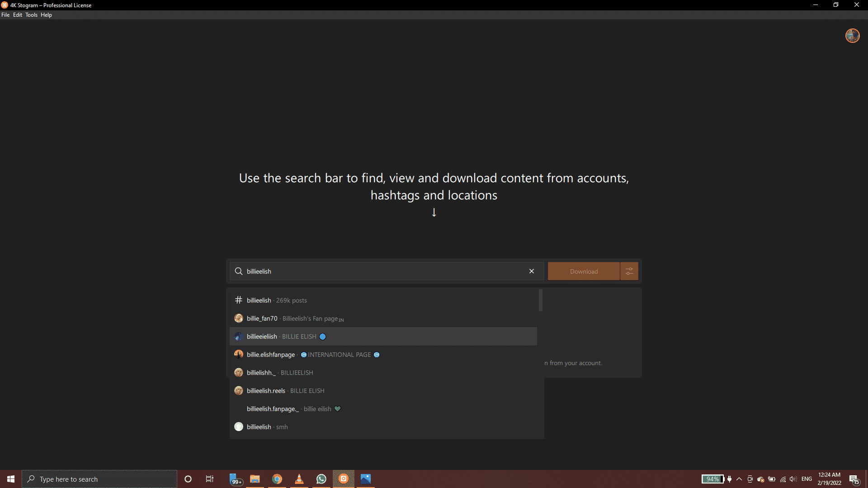Image resolution: width=868 pixels, height=488 pixels.
Task: Click billieelish smh profile avatar
Action: tap(239, 427)
